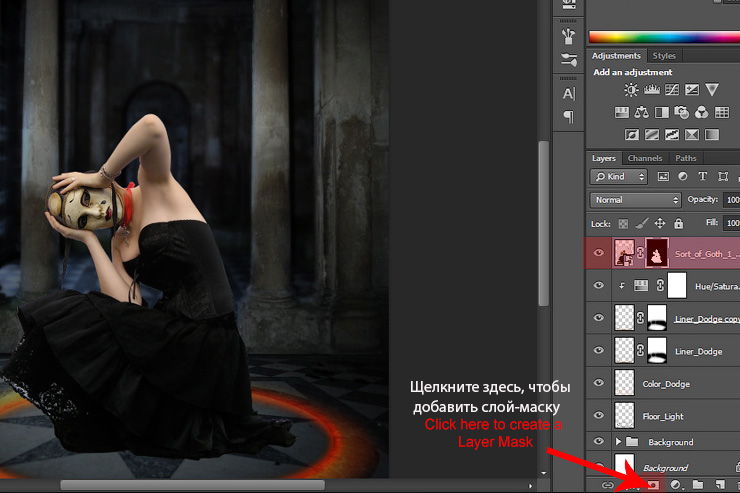The height and width of the screenshot is (493, 740).
Task: Hide the Liner_Dodge layer
Action: tap(599, 351)
